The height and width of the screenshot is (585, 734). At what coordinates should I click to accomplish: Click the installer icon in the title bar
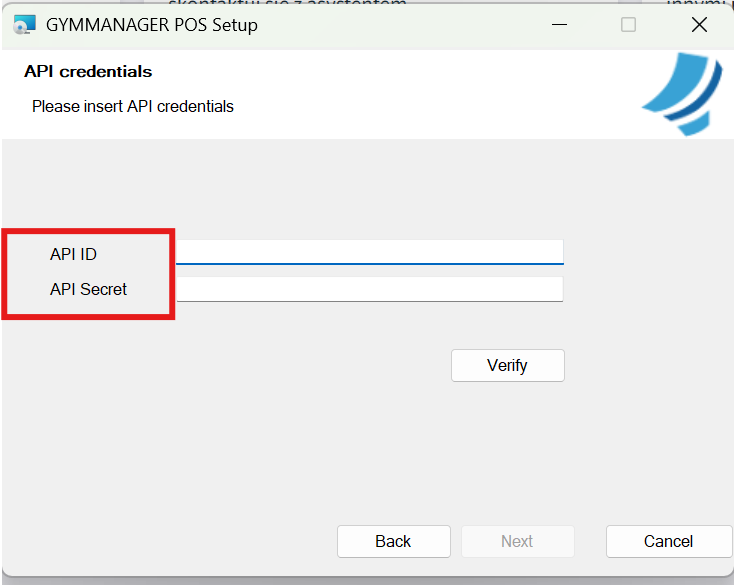click(x=24, y=25)
